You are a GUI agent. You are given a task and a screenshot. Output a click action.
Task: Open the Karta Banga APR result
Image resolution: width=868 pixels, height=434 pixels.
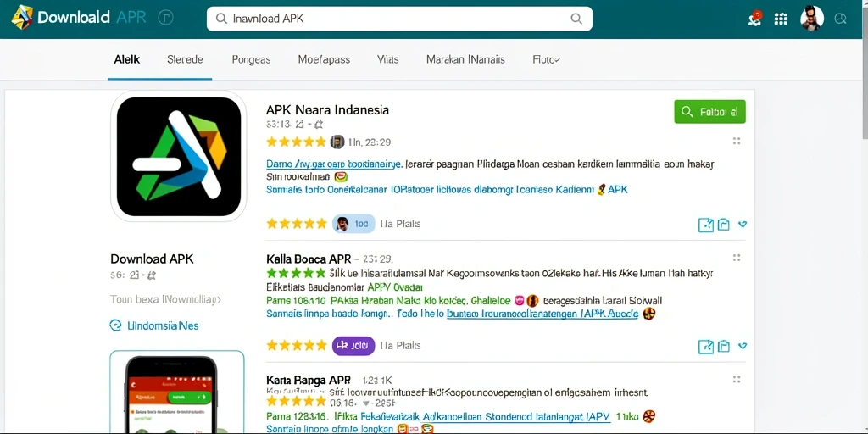coord(309,381)
